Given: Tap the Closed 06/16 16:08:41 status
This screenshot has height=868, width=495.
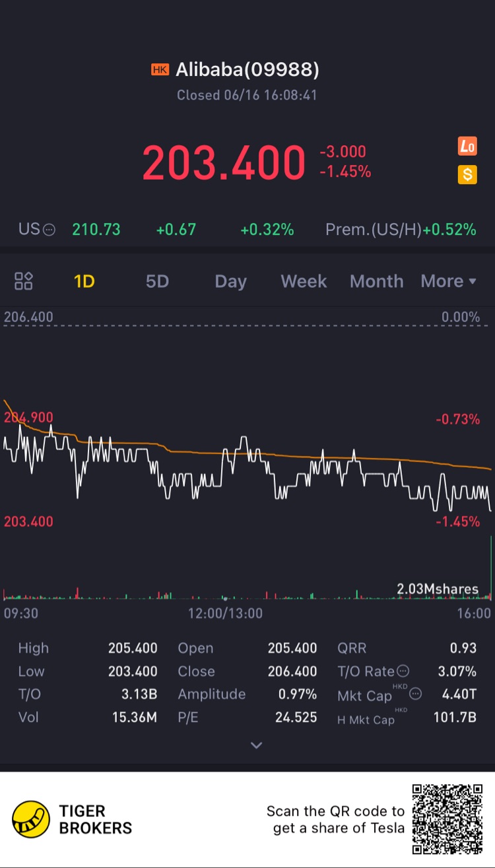Looking at the screenshot, I should [247, 95].
